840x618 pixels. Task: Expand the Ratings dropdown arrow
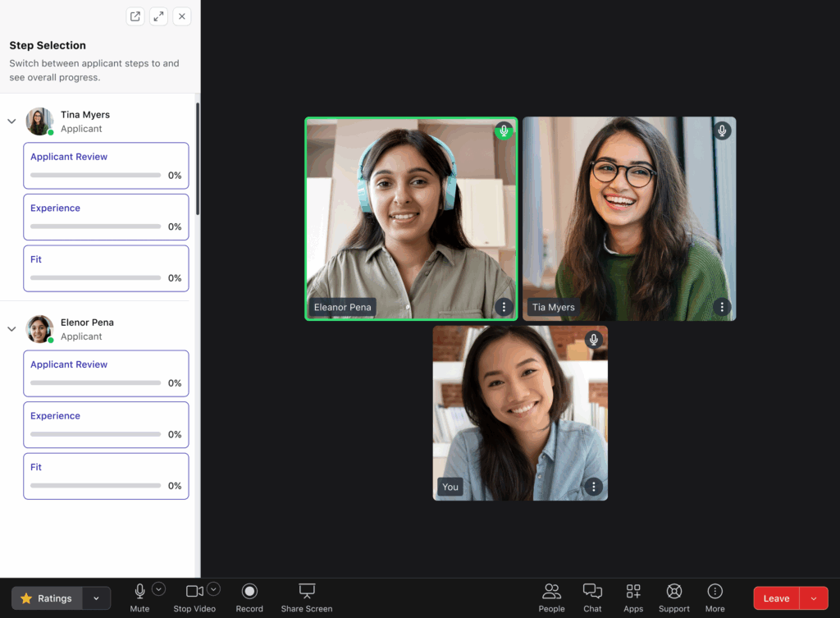coord(97,598)
